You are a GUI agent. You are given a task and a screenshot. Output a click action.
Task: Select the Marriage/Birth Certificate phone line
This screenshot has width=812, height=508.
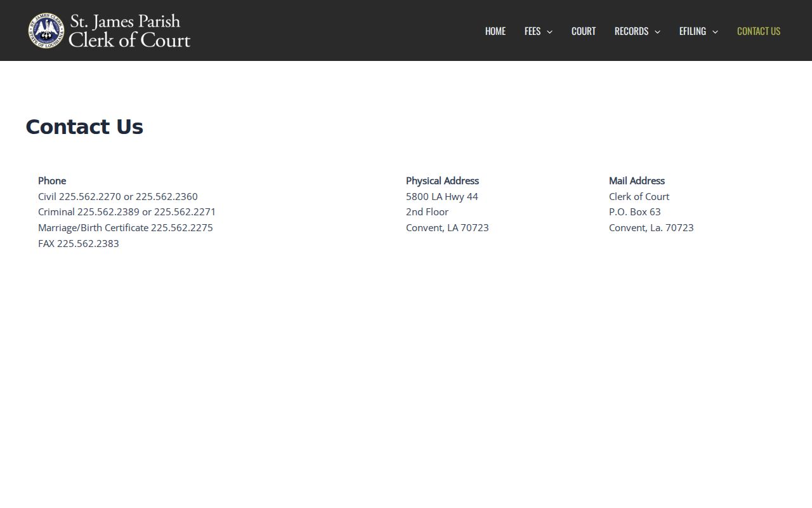(x=126, y=228)
